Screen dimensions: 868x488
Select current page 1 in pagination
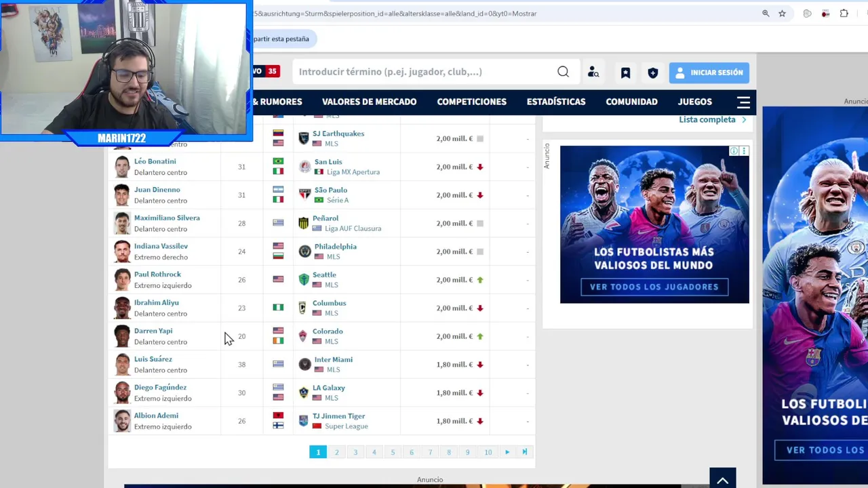tap(318, 452)
